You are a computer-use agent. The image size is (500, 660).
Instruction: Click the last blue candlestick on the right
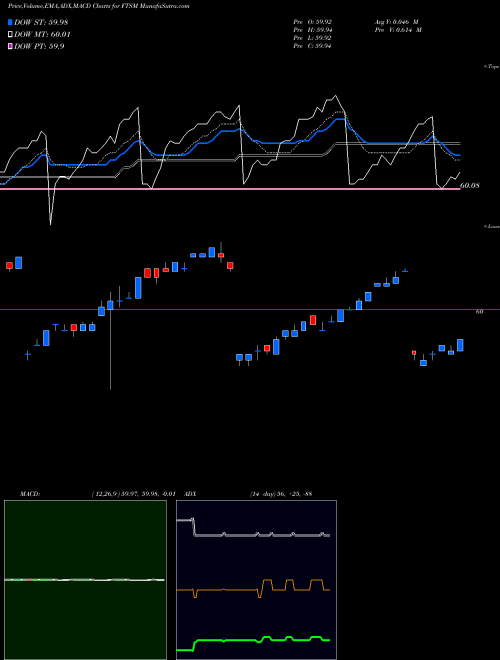[460, 345]
